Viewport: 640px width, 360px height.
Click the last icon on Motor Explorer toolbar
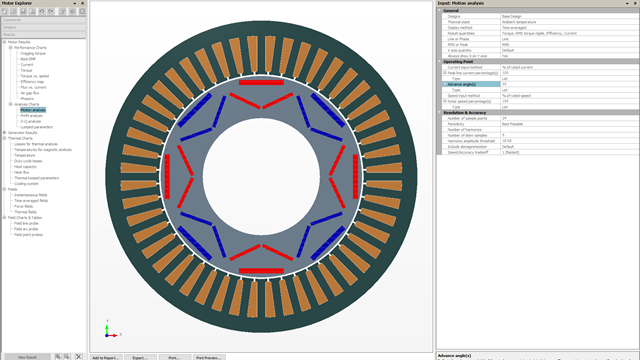82,11
